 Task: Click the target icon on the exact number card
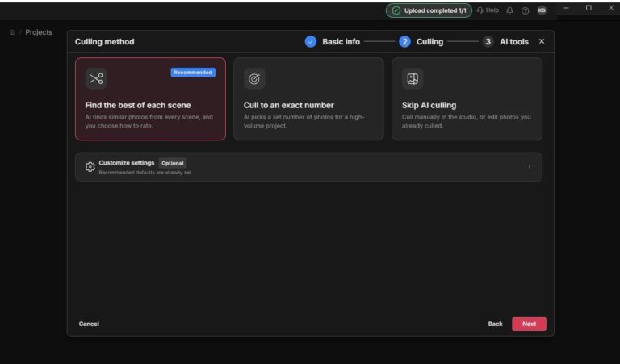click(254, 78)
